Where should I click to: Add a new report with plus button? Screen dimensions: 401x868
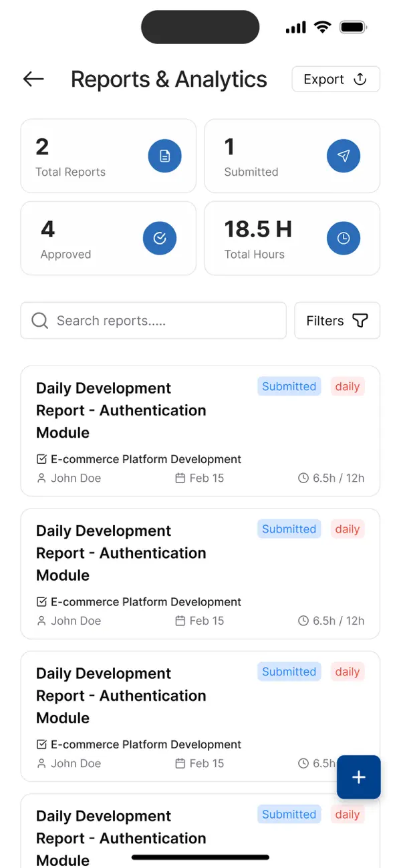[359, 777]
